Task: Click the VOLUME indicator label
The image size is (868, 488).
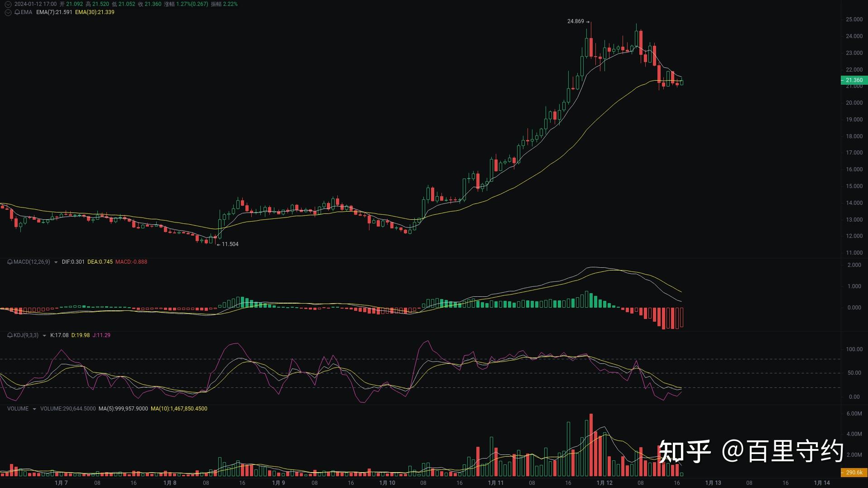Action: (x=18, y=409)
